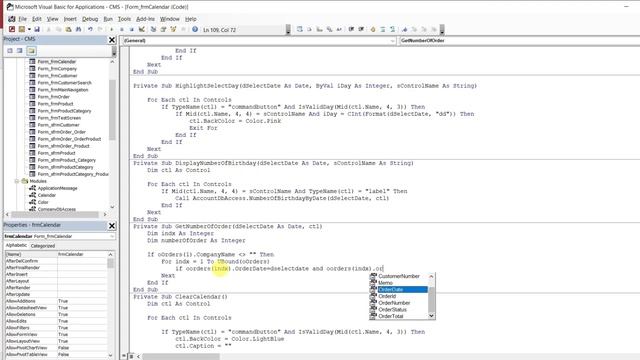The height and width of the screenshot is (360, 640).
Task: Select CustomerNumber in autocomplete list
Action: coord(398,276)
